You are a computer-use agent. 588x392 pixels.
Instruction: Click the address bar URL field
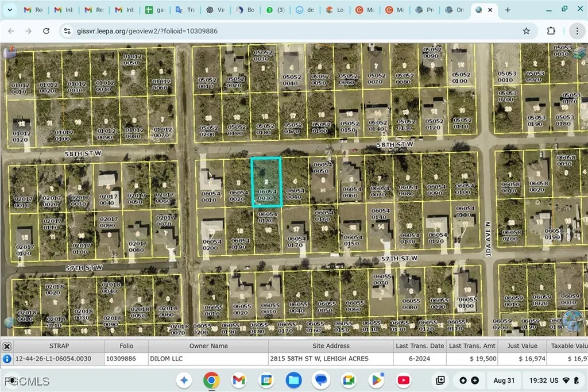coord(144,31)
